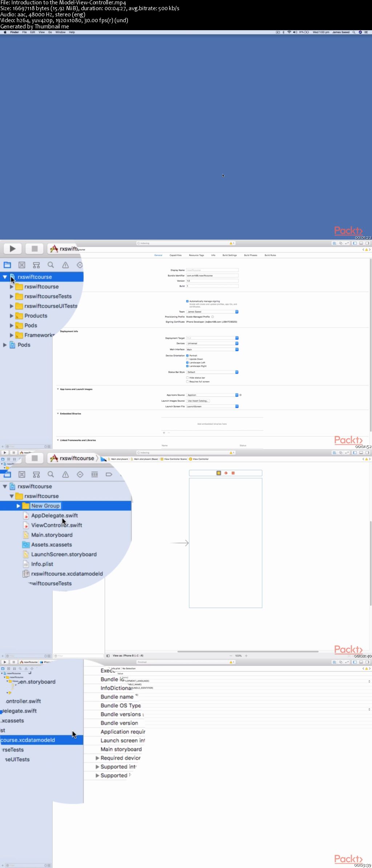Screen dimensions: 372x868
Task: Open the Window menu in the Finder menu bar
Action: 60,32
